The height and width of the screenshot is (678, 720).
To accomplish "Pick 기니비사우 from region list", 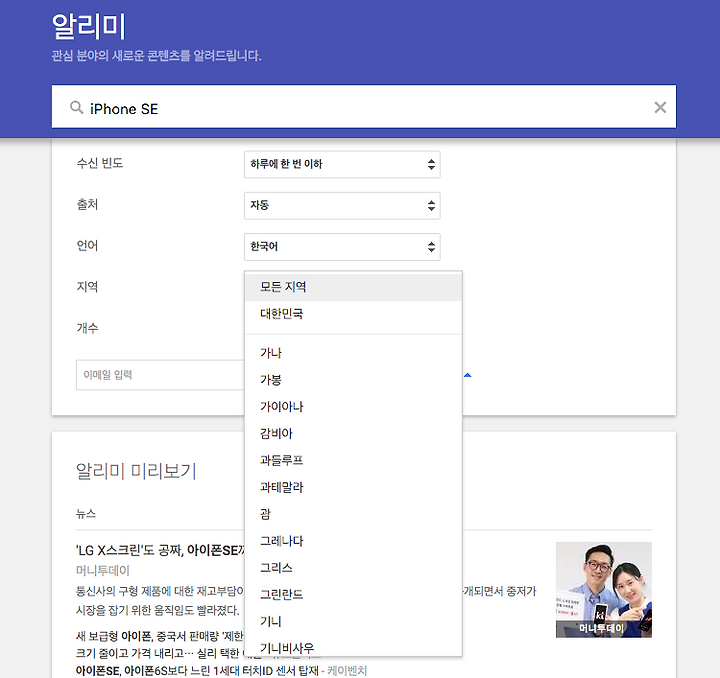I will [x=353, y=648].
